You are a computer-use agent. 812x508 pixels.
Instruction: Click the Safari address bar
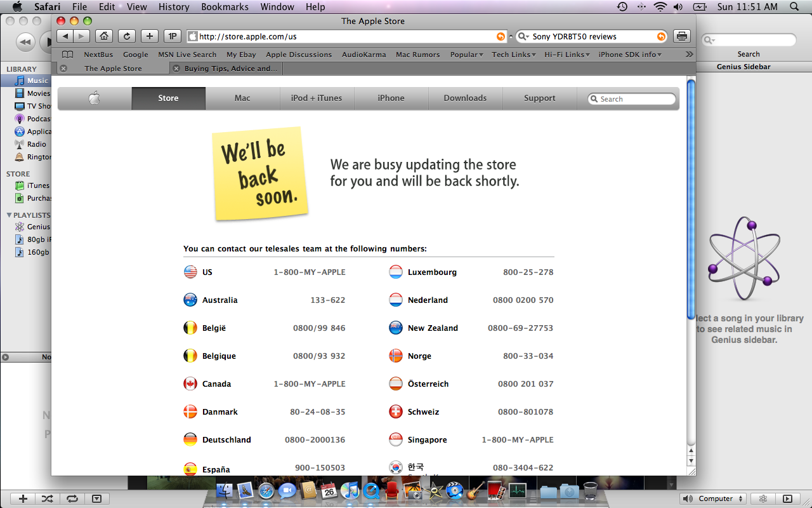pos(347,36)
